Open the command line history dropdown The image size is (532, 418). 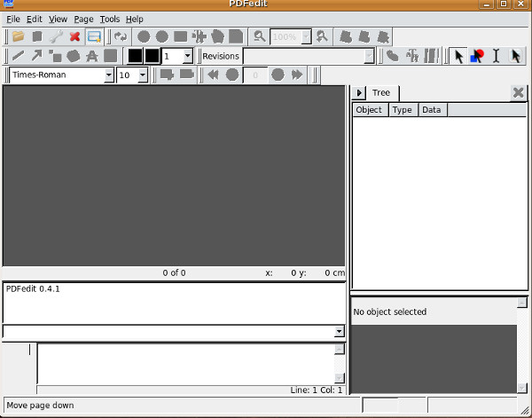(x=339, y=331)
